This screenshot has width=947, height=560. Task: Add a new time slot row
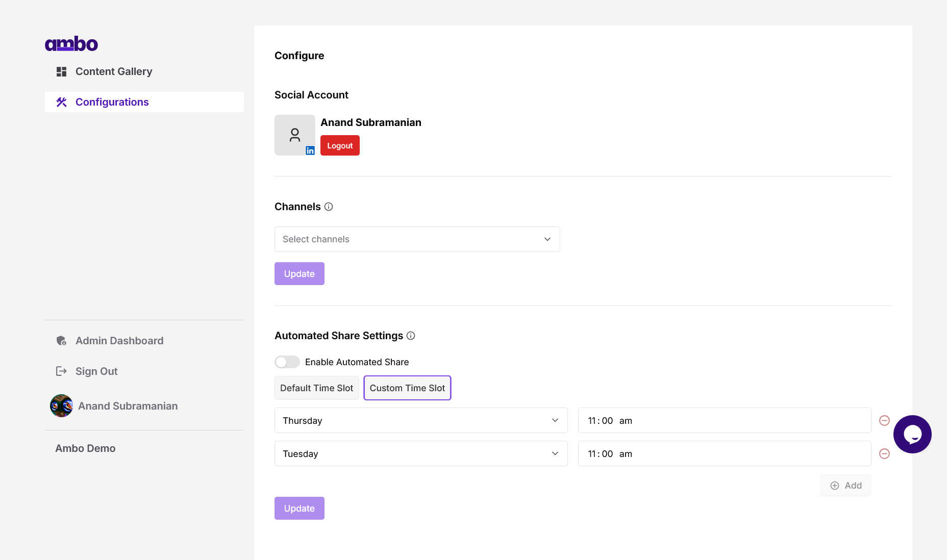845,486
